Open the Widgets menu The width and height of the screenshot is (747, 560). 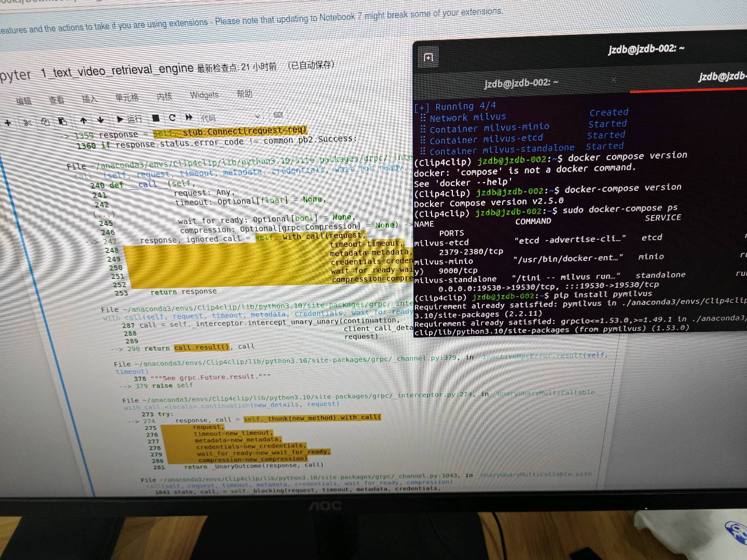[x=204, y=95]
